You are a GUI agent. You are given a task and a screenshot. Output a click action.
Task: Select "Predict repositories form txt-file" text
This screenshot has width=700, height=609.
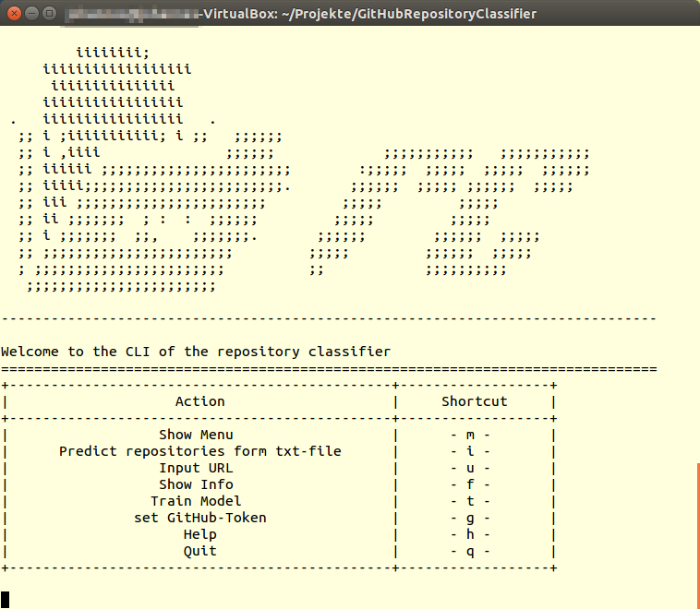click(200, 451)
